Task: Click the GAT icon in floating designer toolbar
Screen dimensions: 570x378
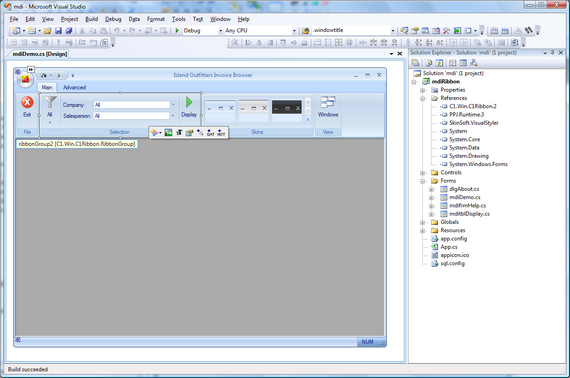Action: 210,133
